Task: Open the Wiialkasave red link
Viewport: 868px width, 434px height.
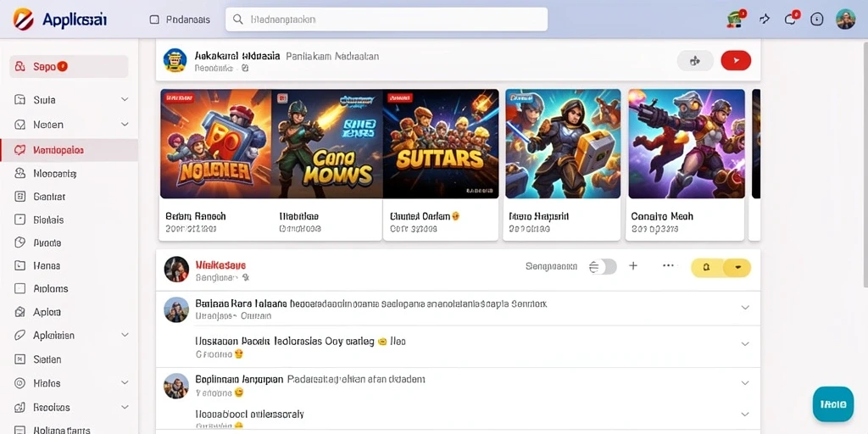Action: [221, 265]
